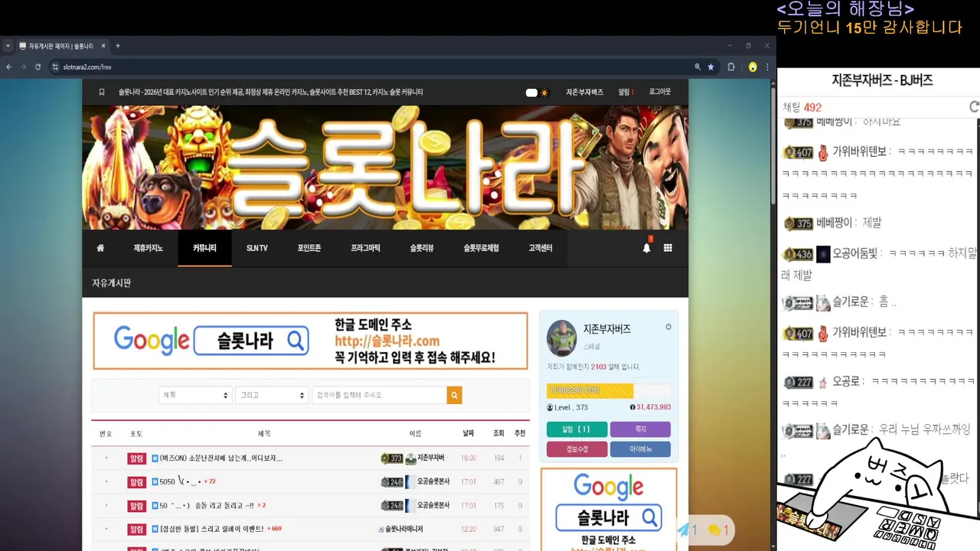Open the grid menu icon in the nav bar
Image resolution: width=980 pixels, height=551 pixels.
(x=668, y=248)
